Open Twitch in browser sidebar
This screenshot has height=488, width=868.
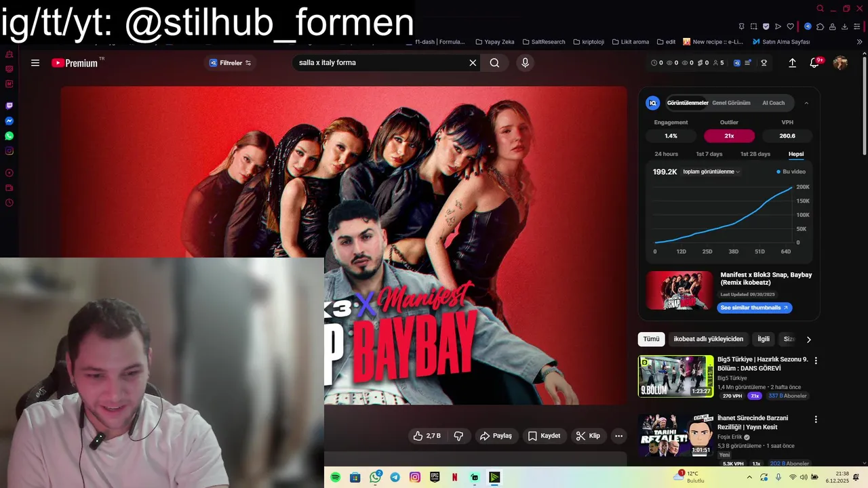[9, 106]
